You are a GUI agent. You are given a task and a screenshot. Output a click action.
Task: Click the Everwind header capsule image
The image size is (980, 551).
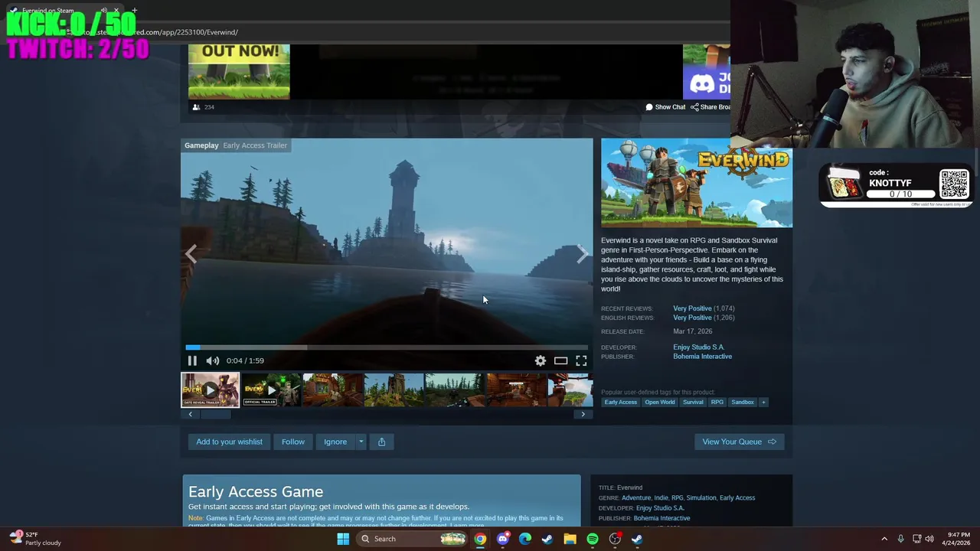[x=697, y=183]
